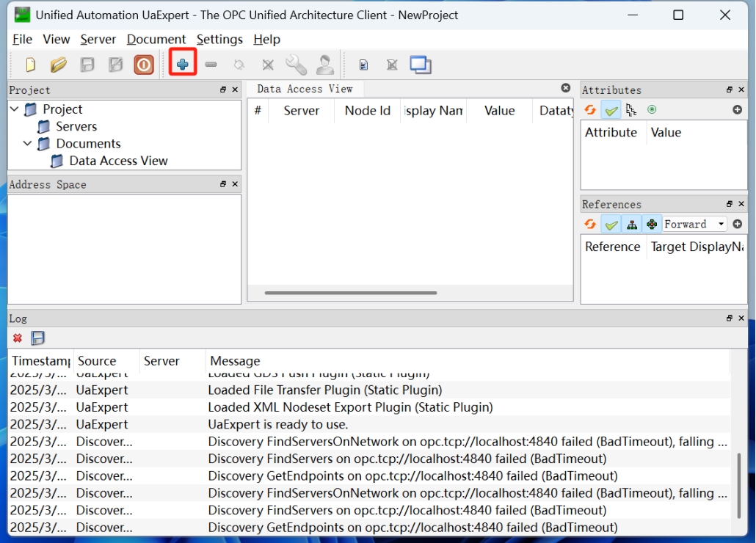Click the Disconnect server icon

(x=268, y=65)
